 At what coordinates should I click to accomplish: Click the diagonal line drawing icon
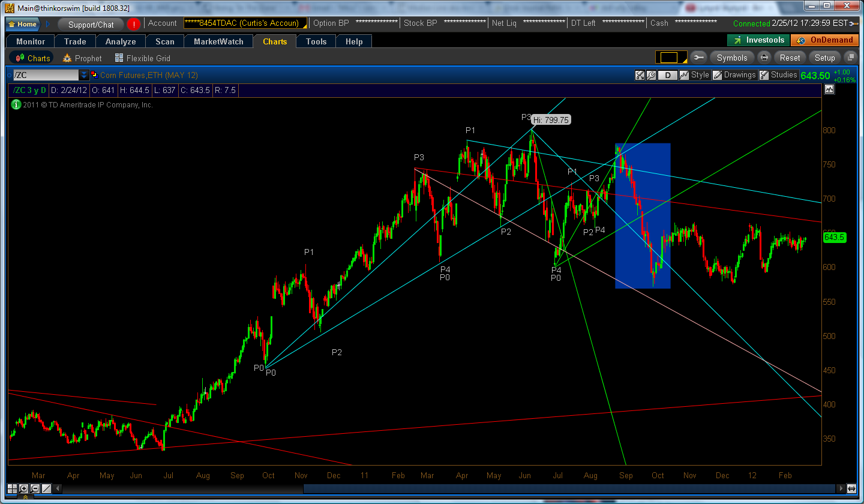(47, 488)
